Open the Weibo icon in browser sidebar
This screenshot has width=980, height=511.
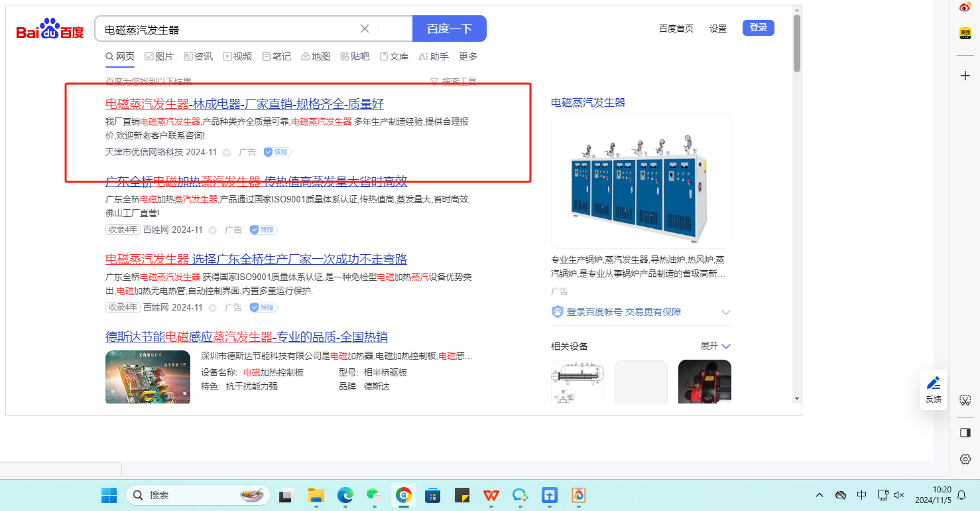click(x=965, y=7)
